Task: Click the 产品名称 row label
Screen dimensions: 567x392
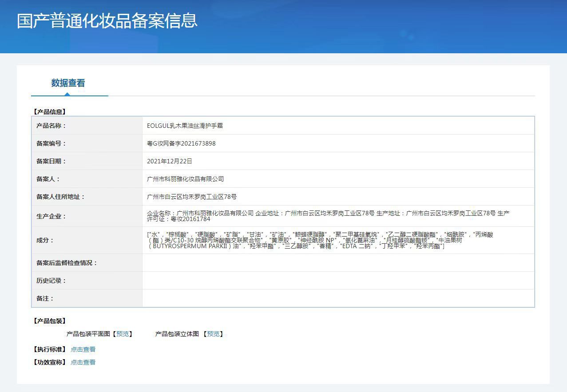Action: (51, 126)
